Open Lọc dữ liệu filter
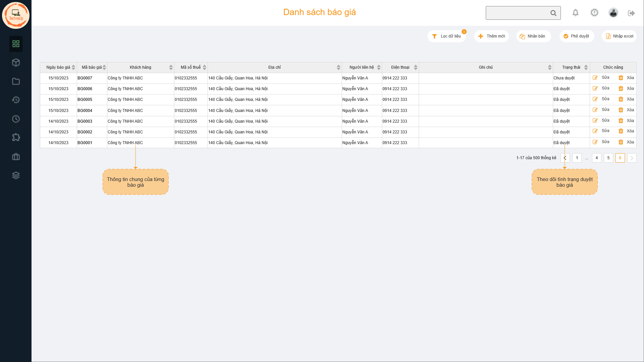 pos(447,36)
